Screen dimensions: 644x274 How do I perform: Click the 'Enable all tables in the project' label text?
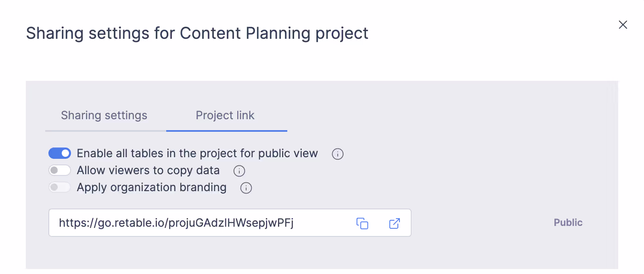[x=197, y=154]
